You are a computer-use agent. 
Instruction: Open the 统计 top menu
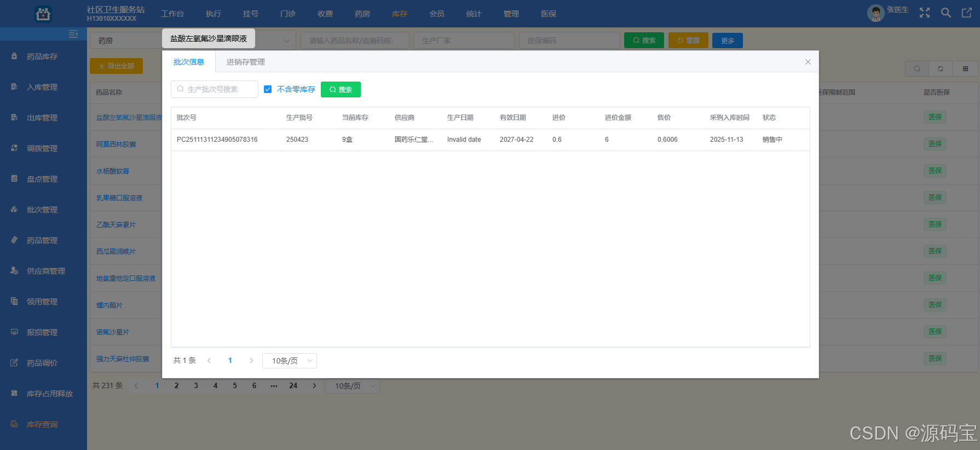pyautogui.click(x=474, y=14)
